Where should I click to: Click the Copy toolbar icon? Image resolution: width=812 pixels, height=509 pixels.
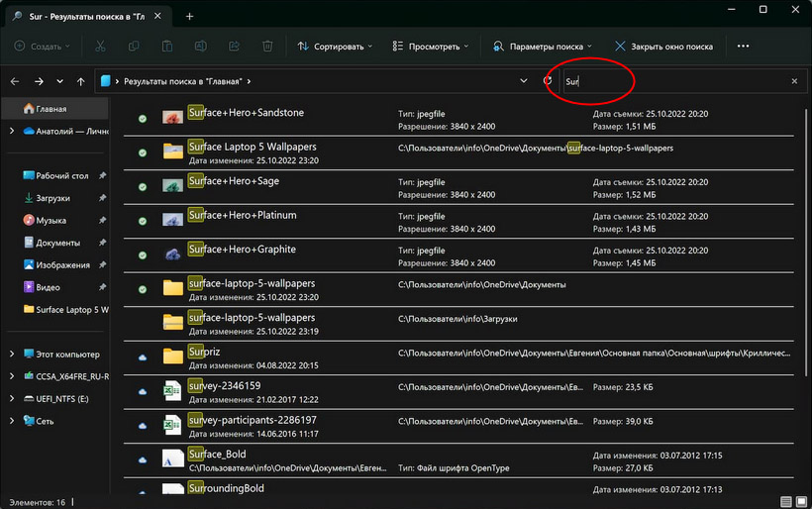point(134,47)
